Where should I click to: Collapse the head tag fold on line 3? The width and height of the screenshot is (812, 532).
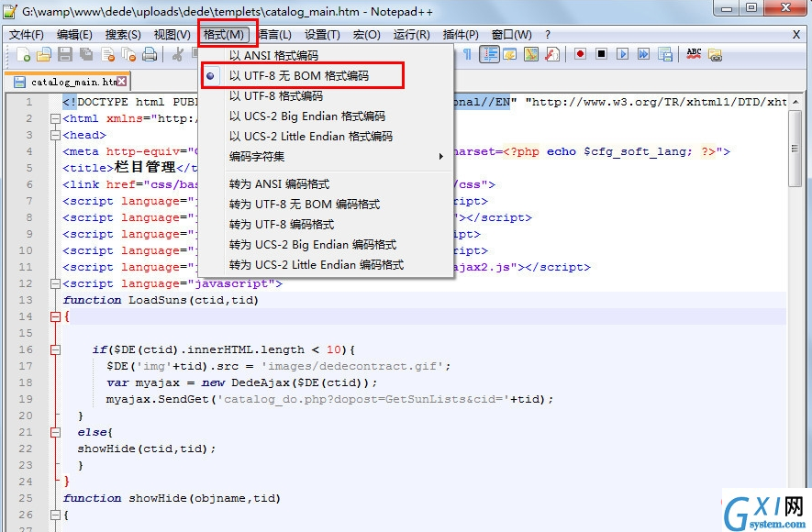point(55,135)
